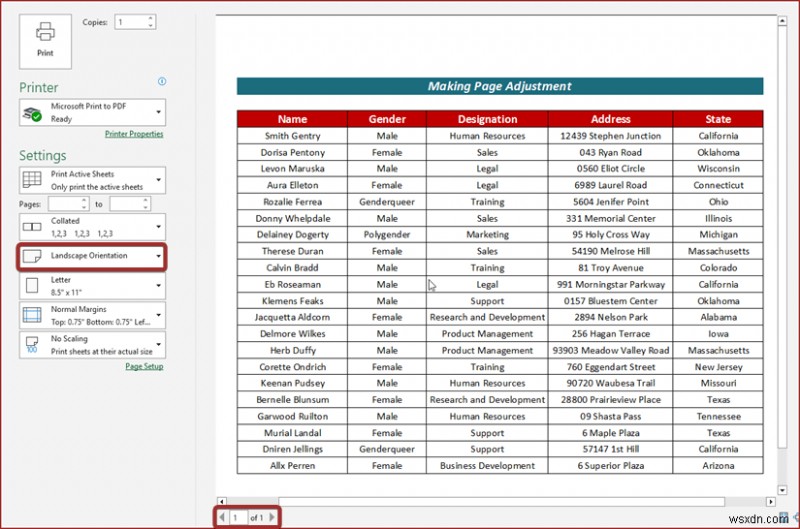800x529 pixels.
Task: Click the preview horizontal scrollbar thumb
Action: coord(501,501)
